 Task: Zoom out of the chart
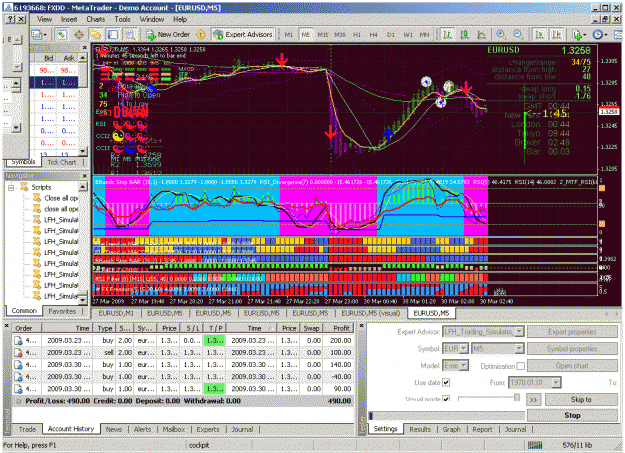coord(518,35)
